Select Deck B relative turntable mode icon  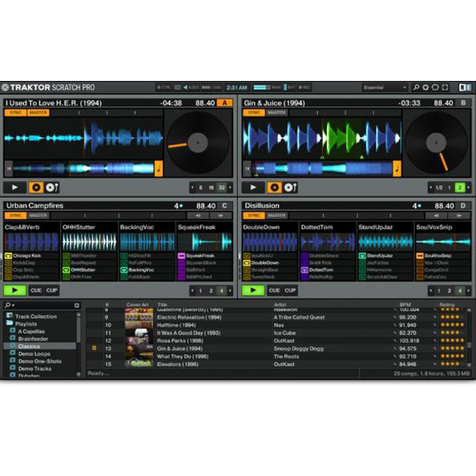tap(290, 187)
